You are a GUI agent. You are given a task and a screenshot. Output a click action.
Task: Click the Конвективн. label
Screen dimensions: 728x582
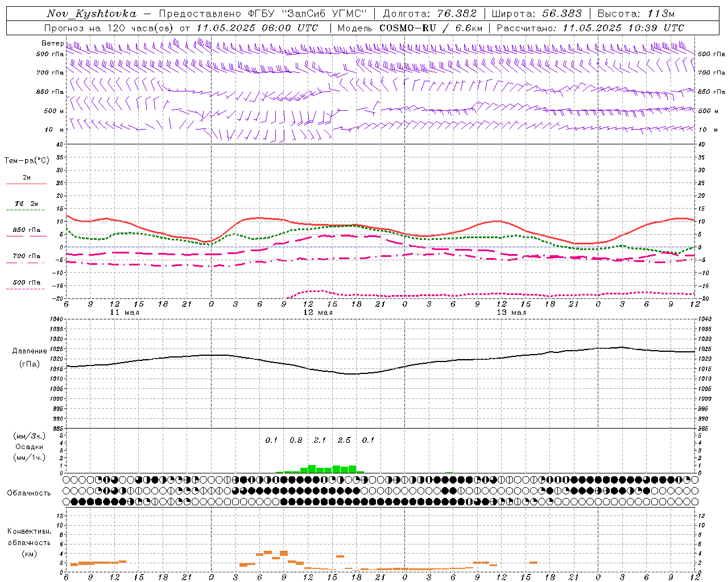coord(29,531)
